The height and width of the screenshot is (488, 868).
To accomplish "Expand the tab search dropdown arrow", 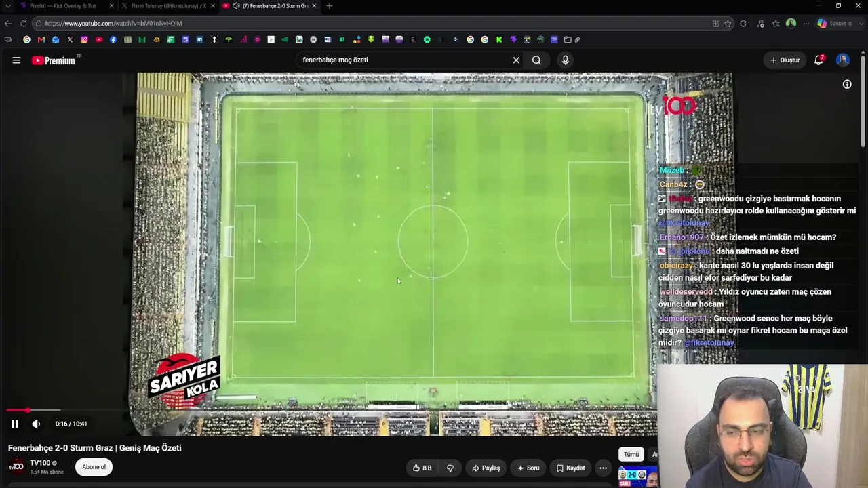I will 7,6.
